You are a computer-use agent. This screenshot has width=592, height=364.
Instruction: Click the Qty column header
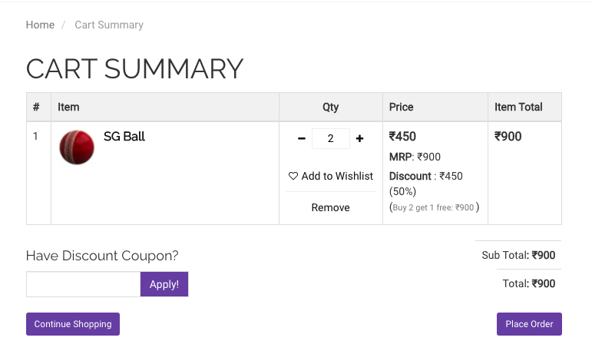click(x=331, y=108)
